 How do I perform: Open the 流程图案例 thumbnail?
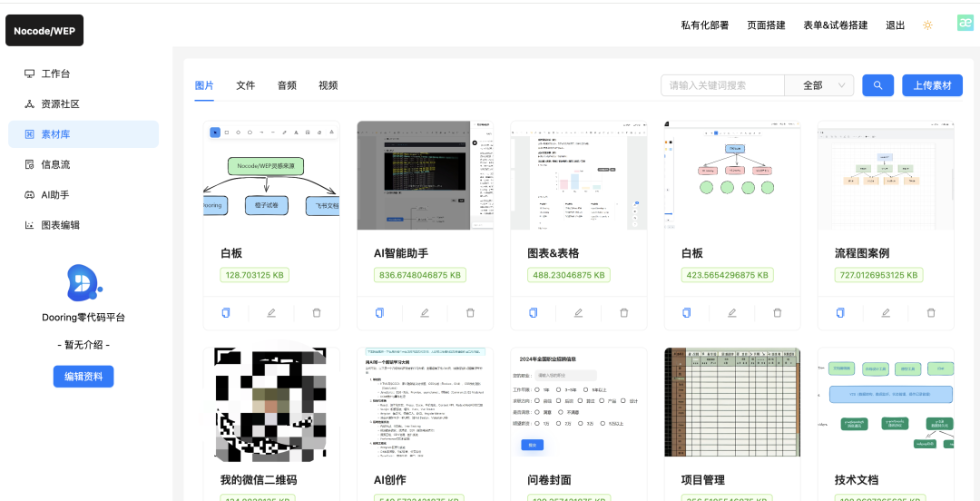coord(886,176)
